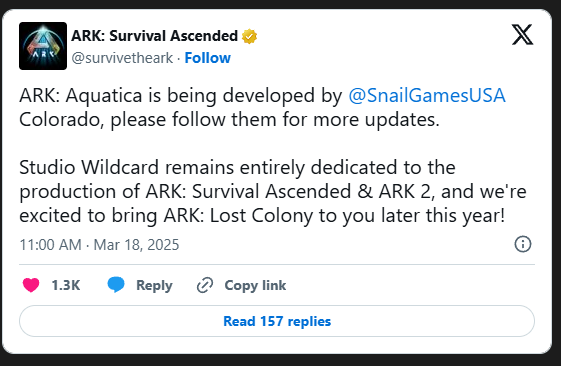Click the blue reply speech bubble icon
561x366 pixels.
tap(116, 285)
